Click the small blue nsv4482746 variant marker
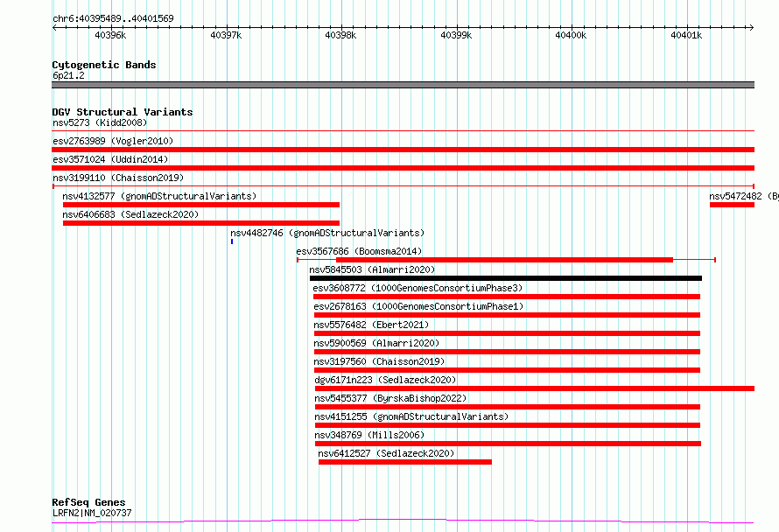This screenshot has height=532, width=779. (232, 241)
